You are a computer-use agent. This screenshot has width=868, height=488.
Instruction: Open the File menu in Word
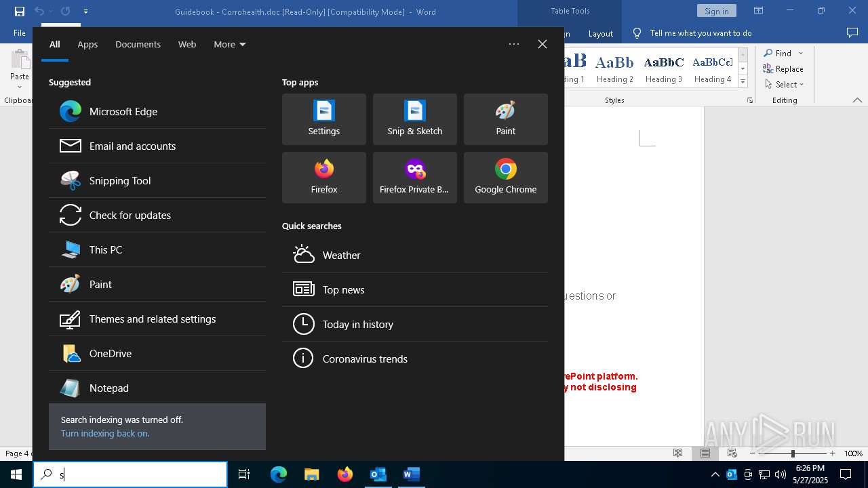click(20, 33)
